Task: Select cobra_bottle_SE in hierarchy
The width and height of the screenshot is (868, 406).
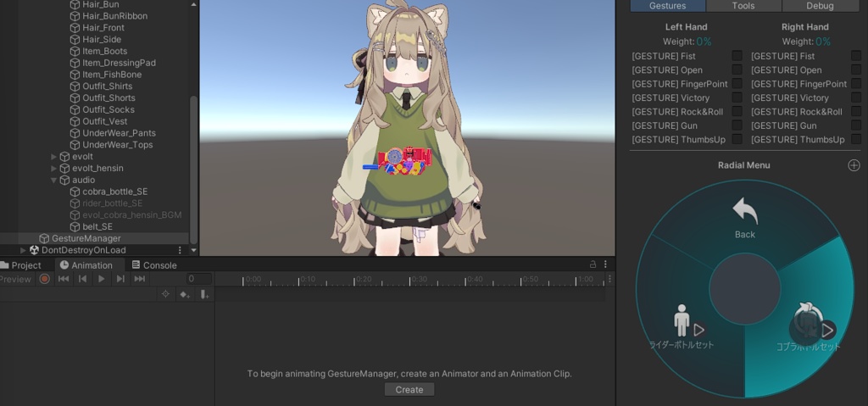Action: point(114,192)
